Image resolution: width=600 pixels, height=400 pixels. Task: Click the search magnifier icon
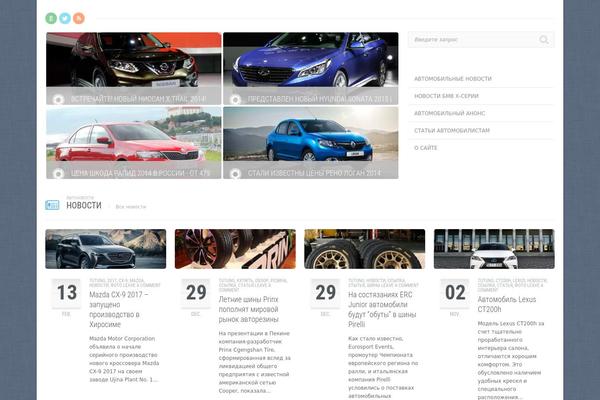click(544, 39)
